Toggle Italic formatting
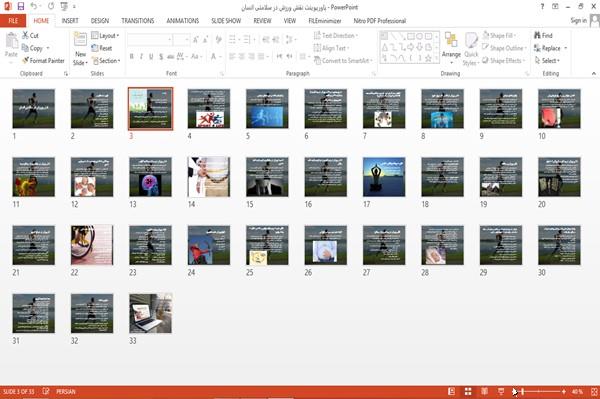The width and height of the screenshot is (600, 399). tap(141, 57)
